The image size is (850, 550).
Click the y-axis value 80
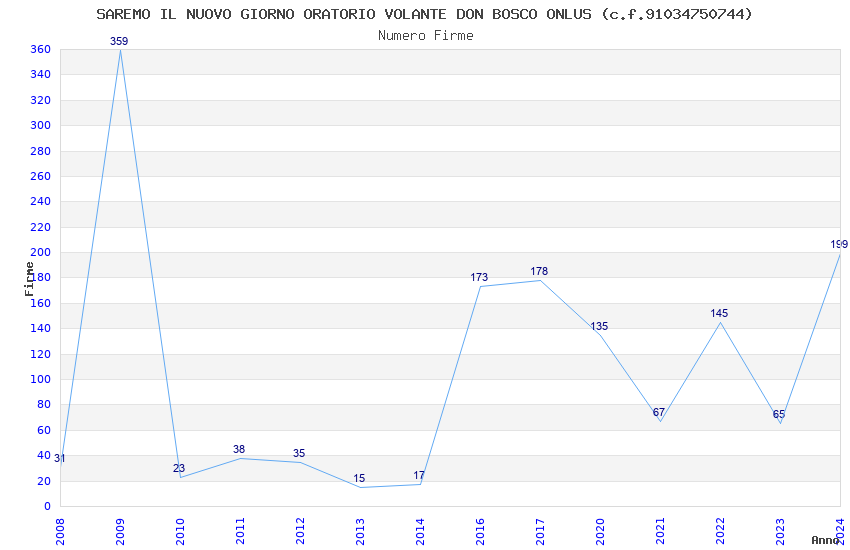44,404
